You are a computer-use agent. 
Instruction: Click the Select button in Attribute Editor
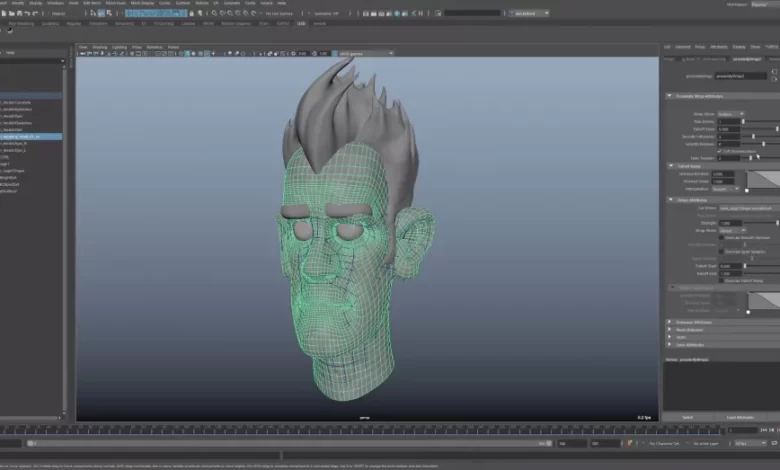(688, 416)
